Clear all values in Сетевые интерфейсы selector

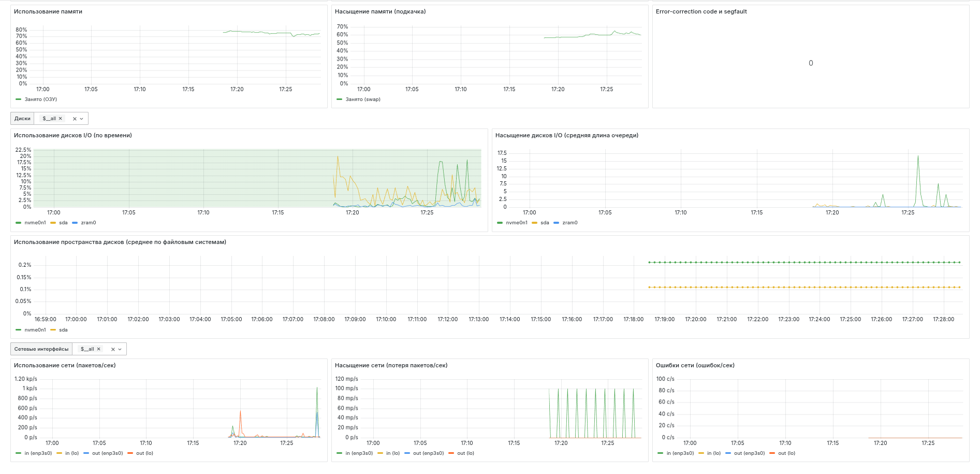click(x=113, y=349)
